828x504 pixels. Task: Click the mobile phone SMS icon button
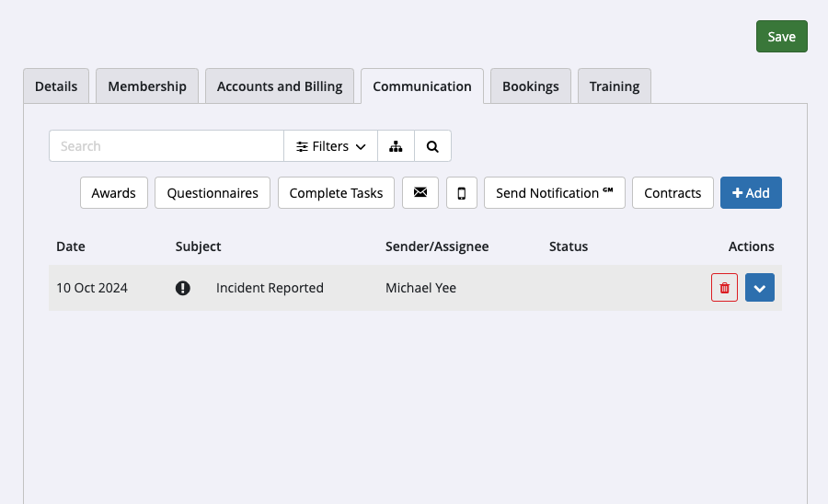(x=462, y=193)
